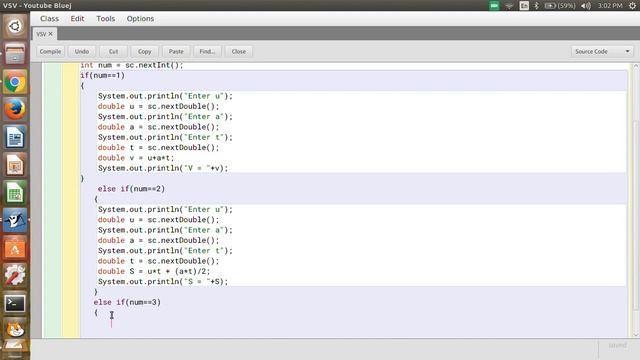Open the Options menu
Screen dimensions: 640x360
(140, 19)
